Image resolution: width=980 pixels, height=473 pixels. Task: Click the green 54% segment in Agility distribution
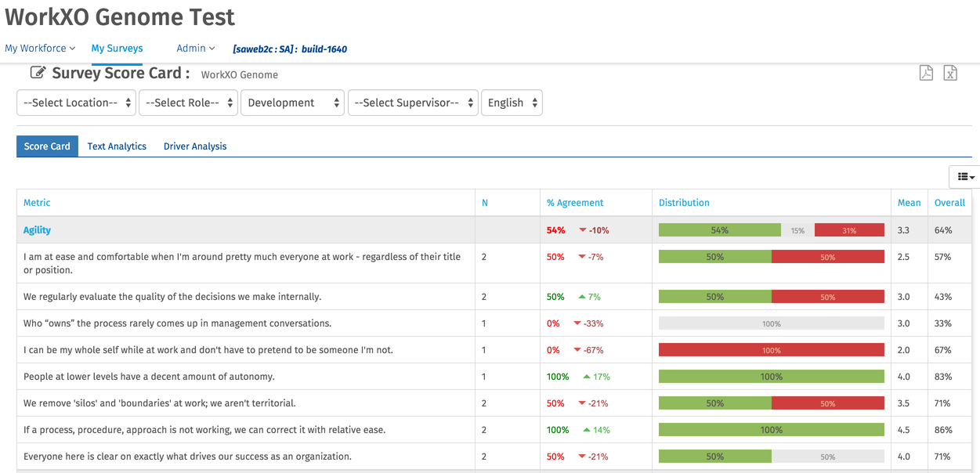(x=720, y=230)
